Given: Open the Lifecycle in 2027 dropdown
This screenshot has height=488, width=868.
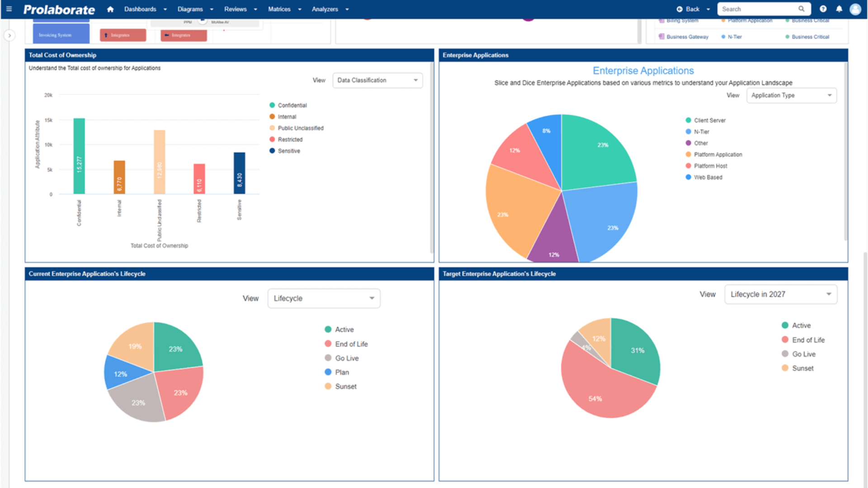Looking at the screenshot, I should click(781, 294).
